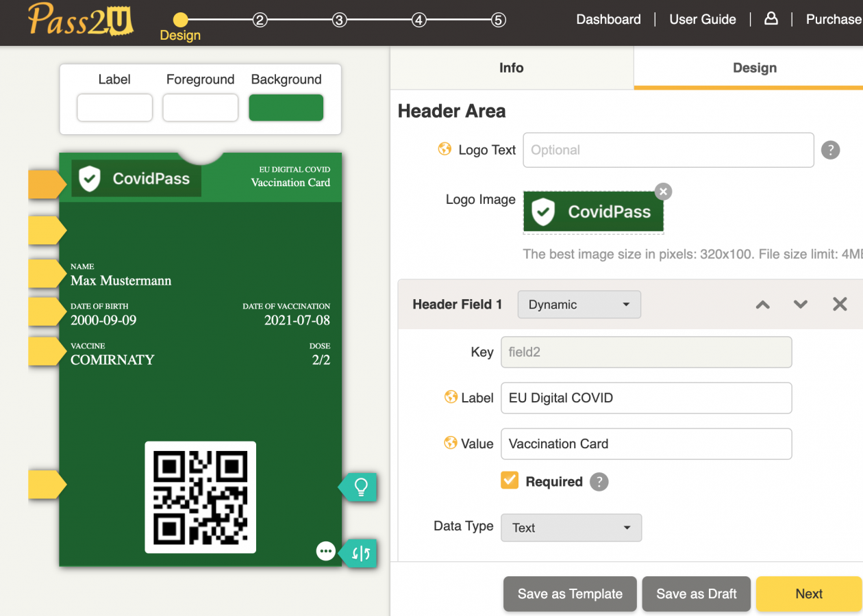Viewport: 863px width, 616px height.
Task: Go to the Design step 1 circle
Action: [x=180, y=20]
